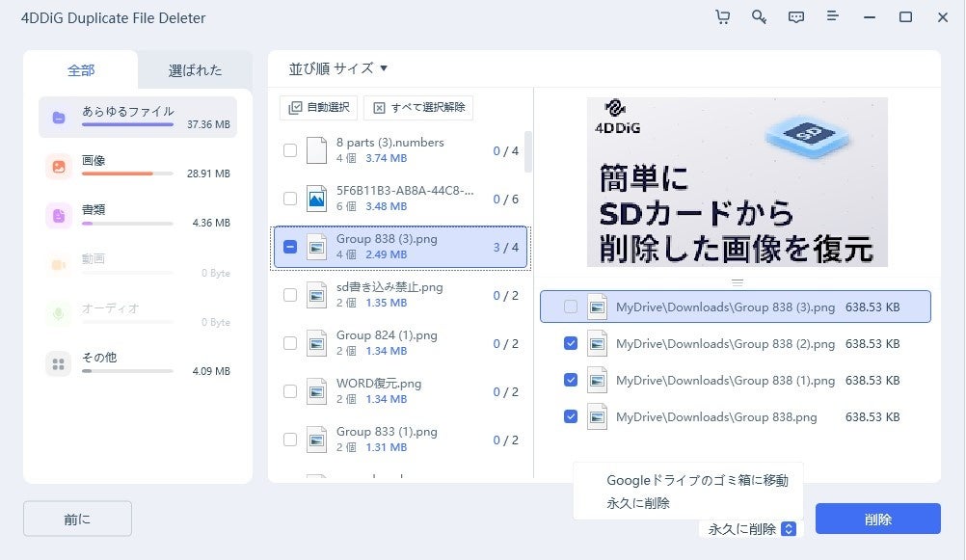Open the hamburger menu icon
The height and width of the screenshot is (560, 966).
832,16
